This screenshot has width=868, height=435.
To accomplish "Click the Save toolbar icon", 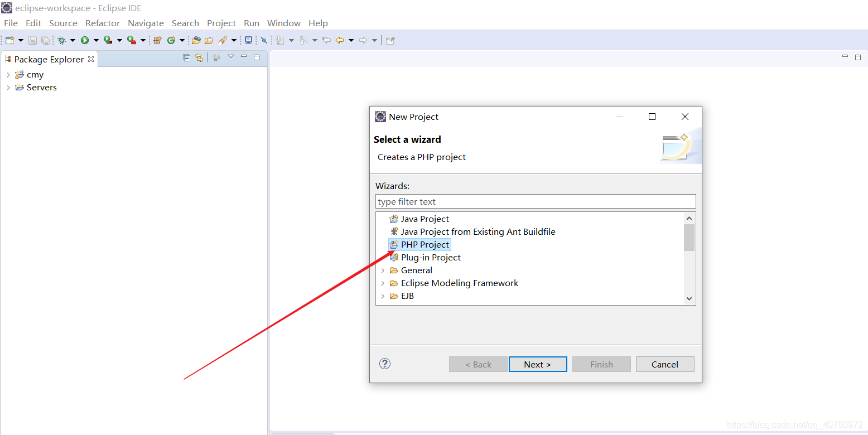I will click(32, 40).
